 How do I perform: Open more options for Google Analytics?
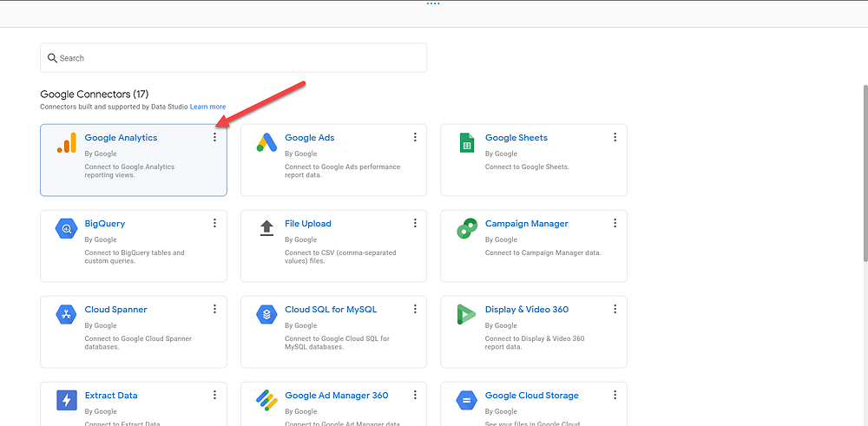pyautogui.click(x=214, y=137)
